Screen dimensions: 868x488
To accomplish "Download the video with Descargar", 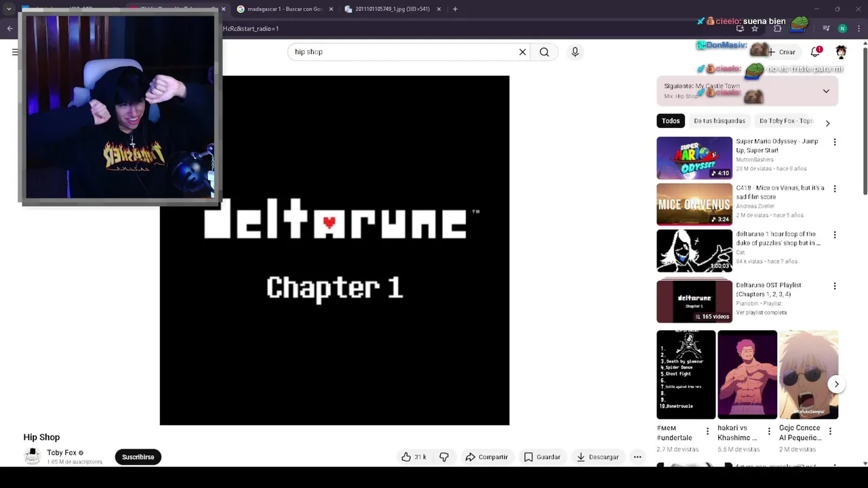I will coord(597,457).
